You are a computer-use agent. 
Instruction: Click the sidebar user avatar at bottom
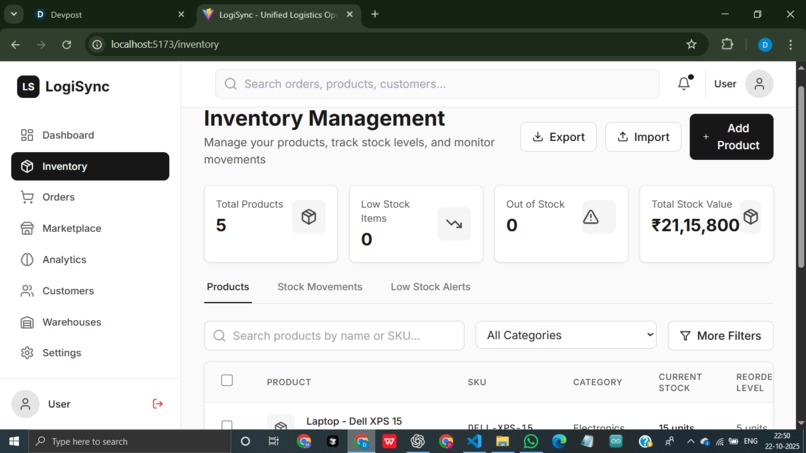click(x=25, y=404)
